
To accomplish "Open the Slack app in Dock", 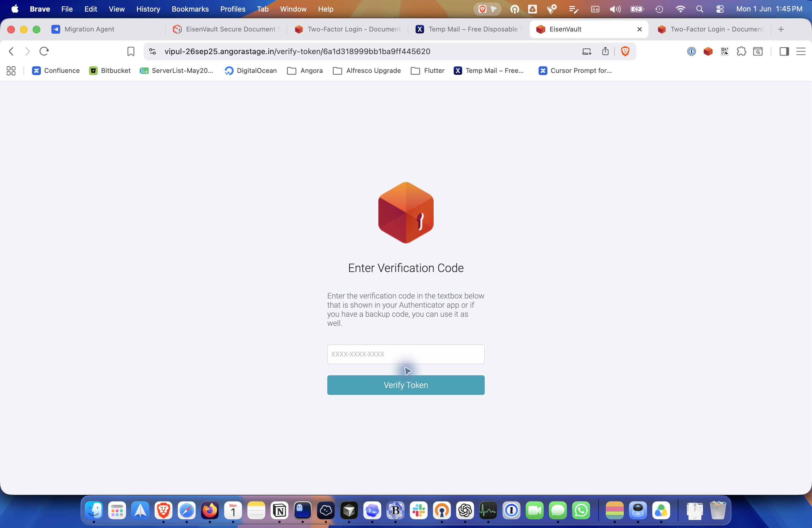I will (419, 511).
